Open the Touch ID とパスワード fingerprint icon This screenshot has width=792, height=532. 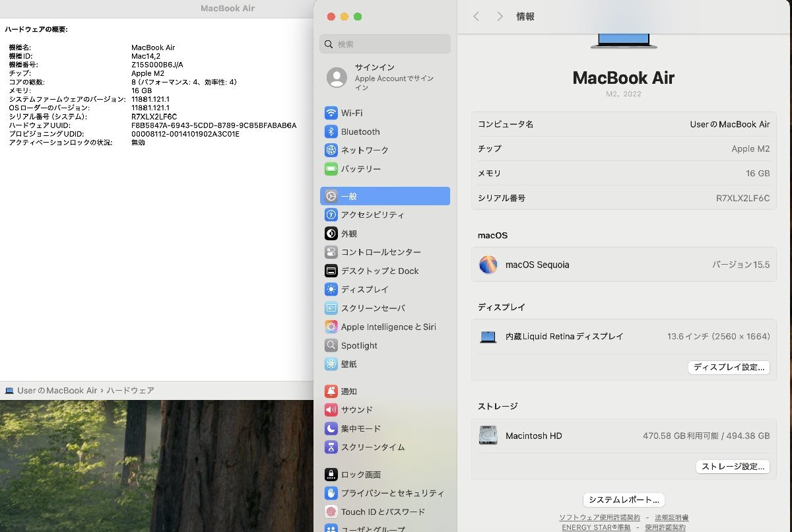(x=331, y=512)
